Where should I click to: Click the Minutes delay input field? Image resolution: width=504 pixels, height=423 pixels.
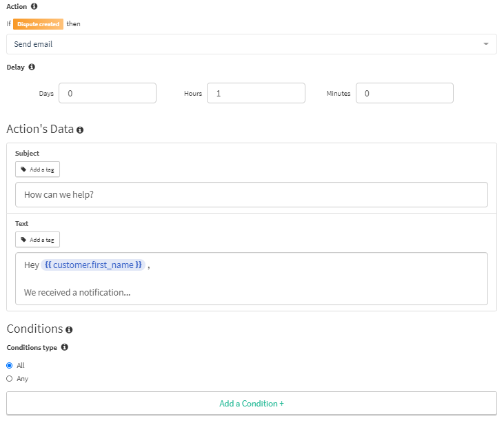(x=404, y=93)
